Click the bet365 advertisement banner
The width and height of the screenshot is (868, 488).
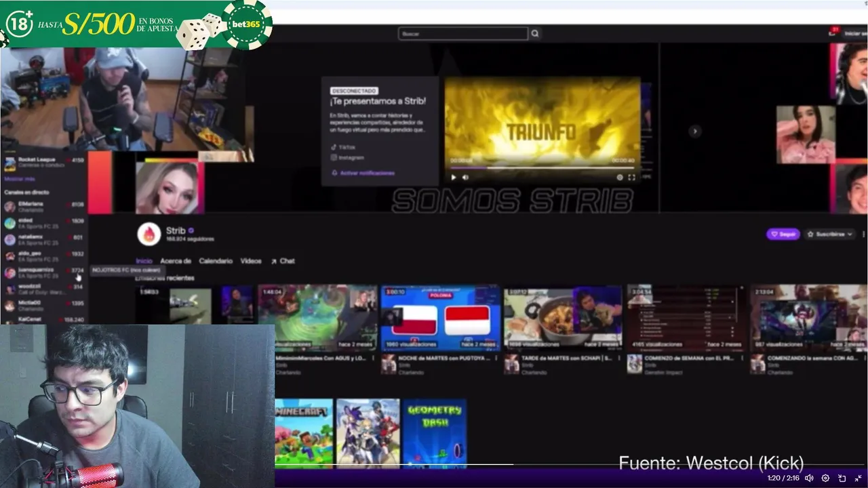click(136, 24)
